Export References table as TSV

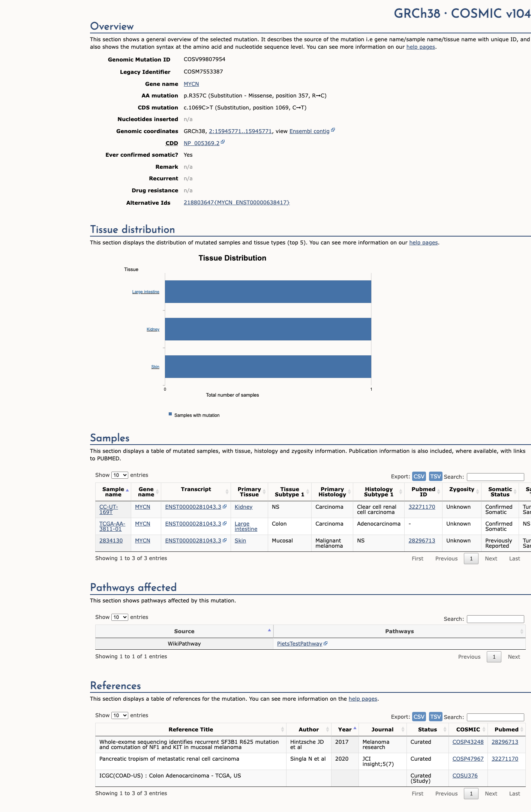click(x=435, y=716)
